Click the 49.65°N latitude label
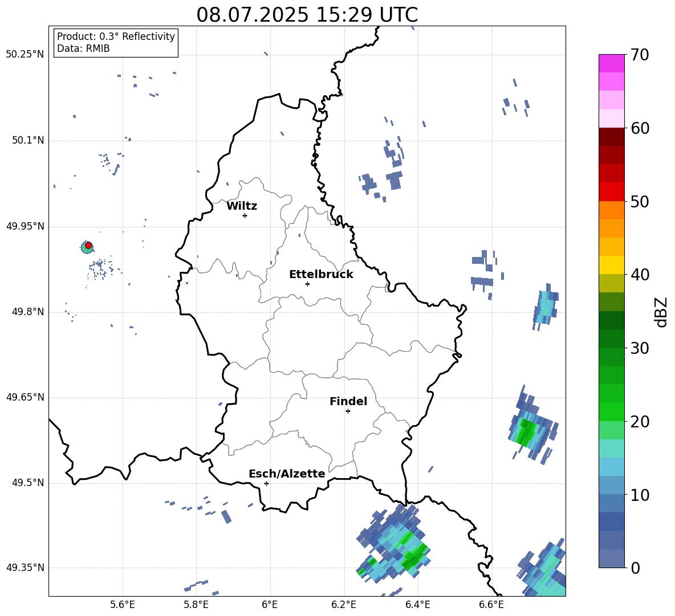 click(x=25, y=398)
